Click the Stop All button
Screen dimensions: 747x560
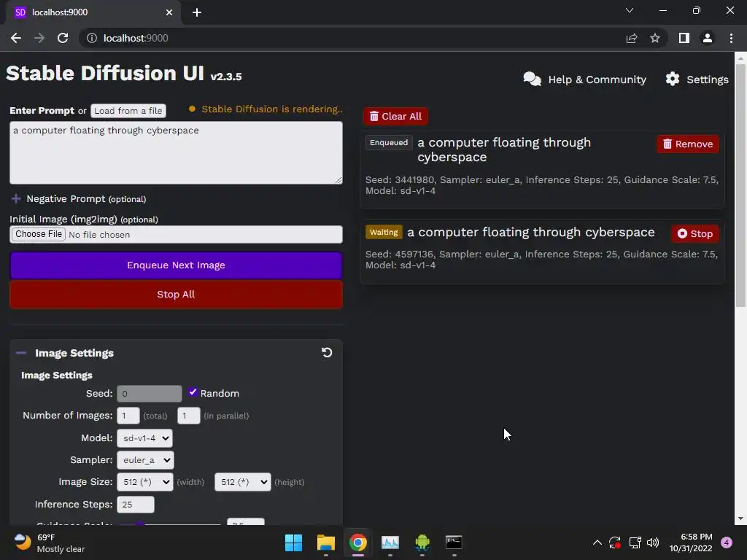176,295
